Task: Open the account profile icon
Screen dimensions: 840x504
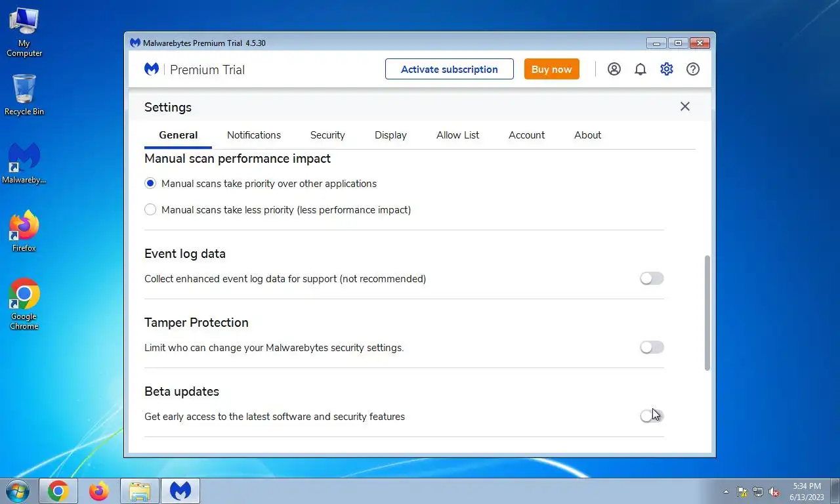Action: [614, 69]
